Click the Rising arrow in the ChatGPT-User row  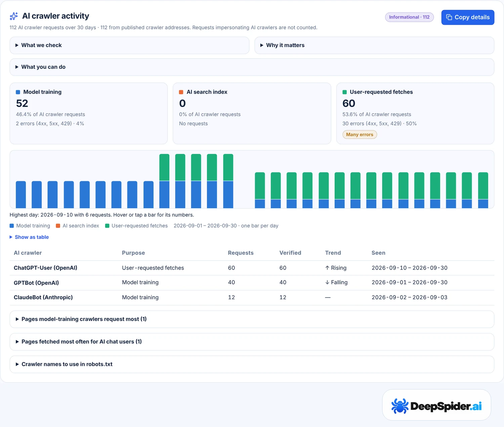pos(327,268)
